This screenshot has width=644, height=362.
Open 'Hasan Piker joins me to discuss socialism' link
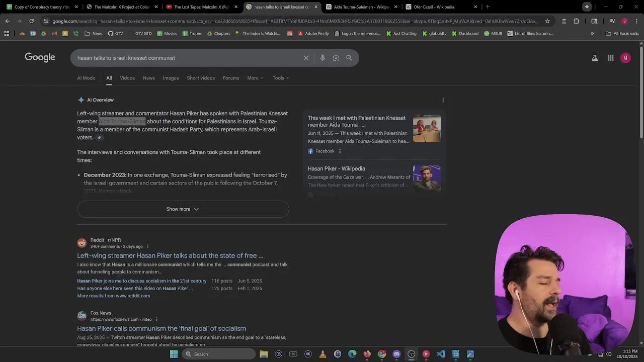141,281
